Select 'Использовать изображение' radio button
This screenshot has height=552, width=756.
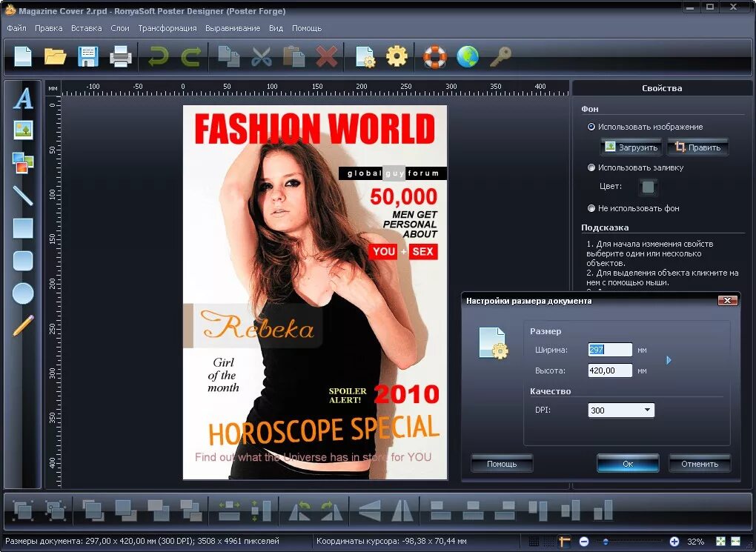[591, 127]
